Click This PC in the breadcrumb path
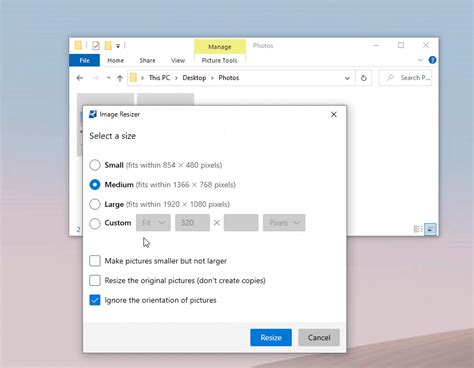The height and width of the screenshot is (368, 474). tap(159, 78)
